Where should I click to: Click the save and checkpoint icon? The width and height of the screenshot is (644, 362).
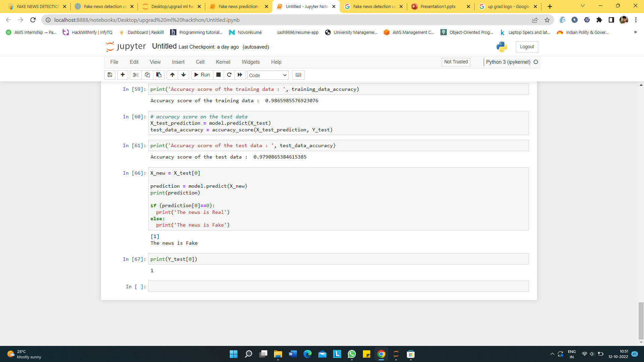click(110, 75)
